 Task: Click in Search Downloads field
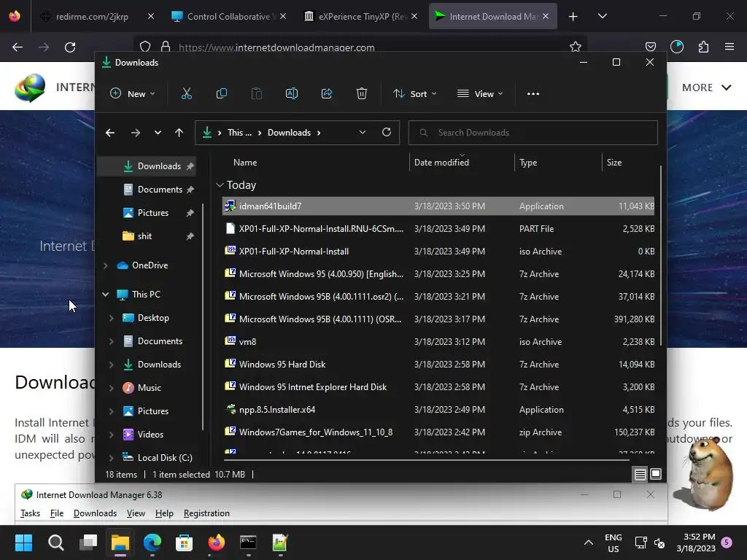(533, 133)
